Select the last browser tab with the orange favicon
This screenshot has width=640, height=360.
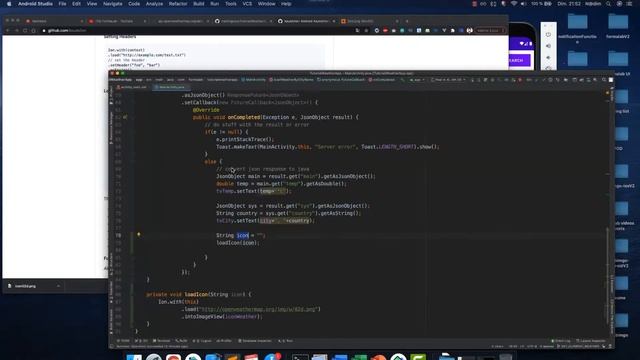point(370,21)
